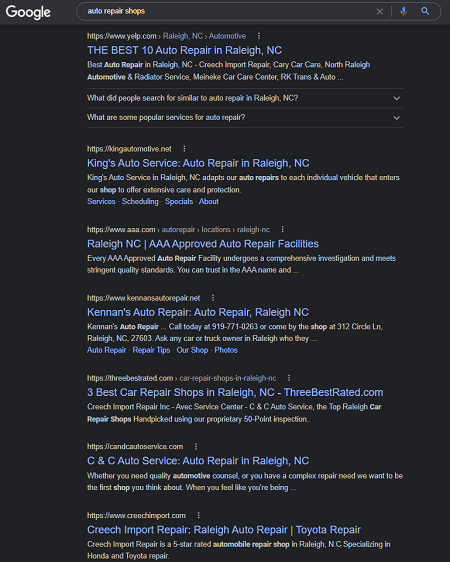Viewport: 450px width, 562px height.
Task: Click the magnifying glass search icon
Action: point(425,11)
